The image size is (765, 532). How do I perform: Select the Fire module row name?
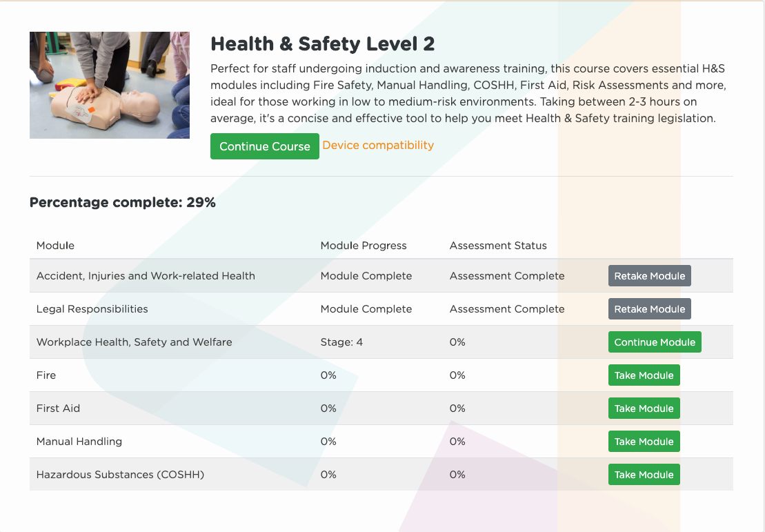tap(46, 375)
